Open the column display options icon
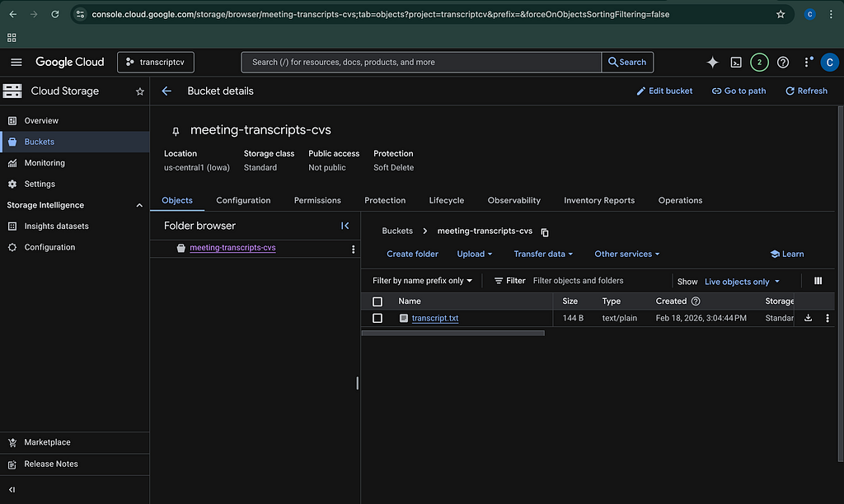The image size is (844, 504). point(818,281)
